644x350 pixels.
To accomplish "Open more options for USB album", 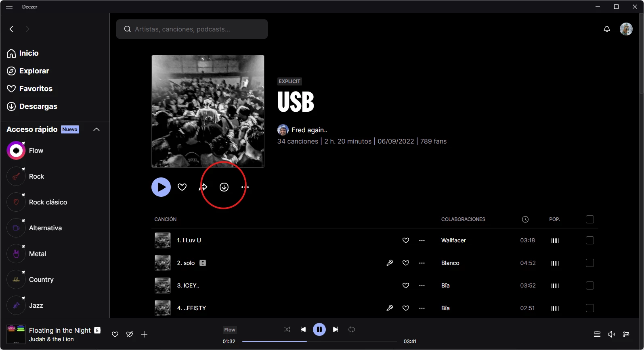I will [x=245, y=187].
